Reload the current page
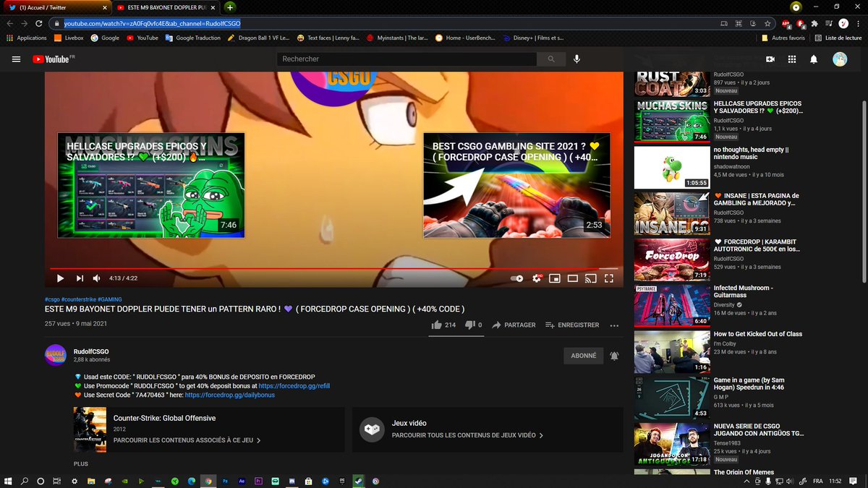868x488 pixels. 40,23
